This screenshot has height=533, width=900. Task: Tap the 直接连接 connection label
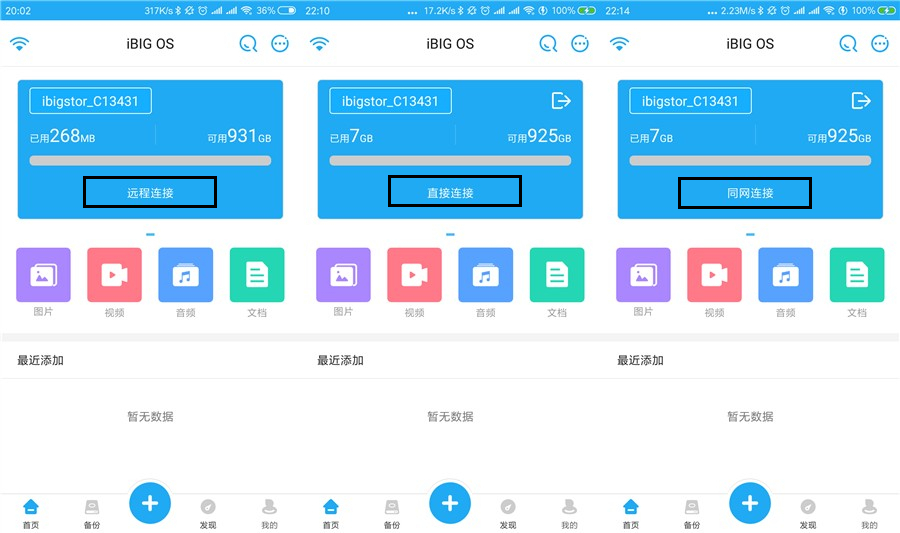click(x=450, y=193)
